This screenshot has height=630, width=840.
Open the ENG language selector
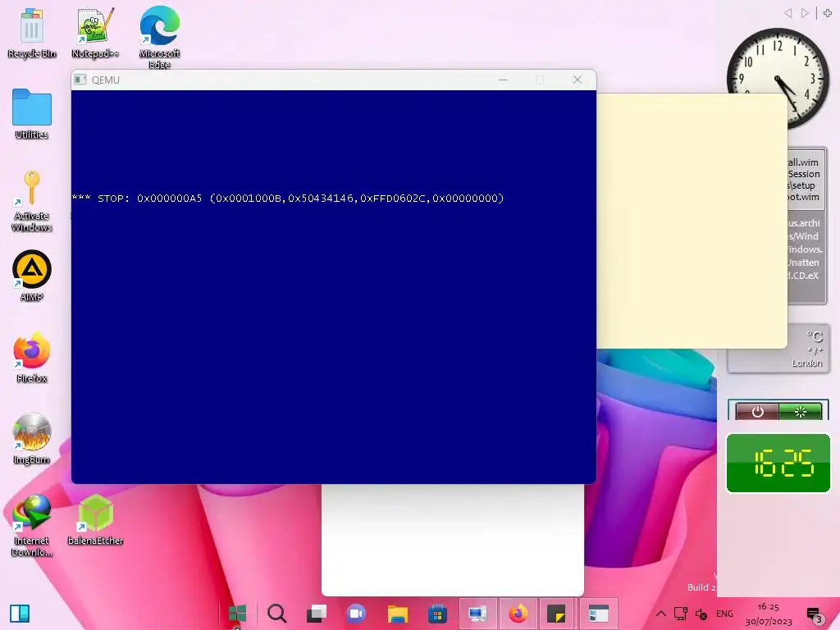(x=724, y=614)
